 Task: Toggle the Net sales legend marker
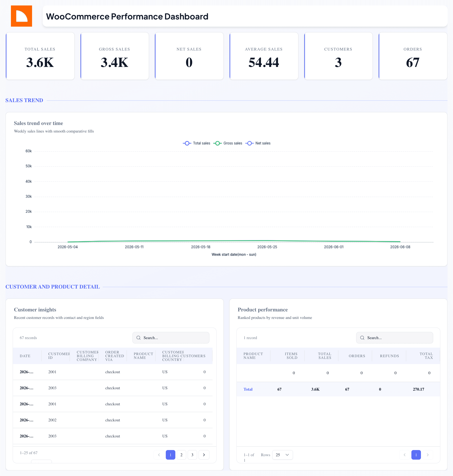pos(249,143)
